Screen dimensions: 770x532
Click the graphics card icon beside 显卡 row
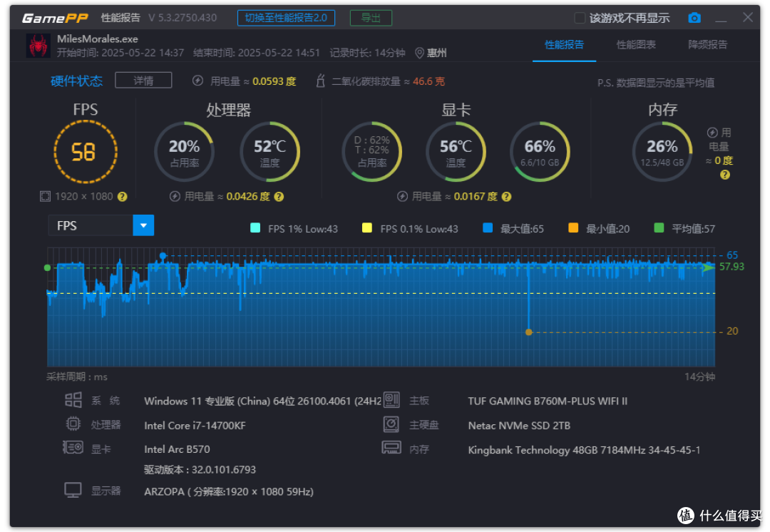(x=73, y=448)
